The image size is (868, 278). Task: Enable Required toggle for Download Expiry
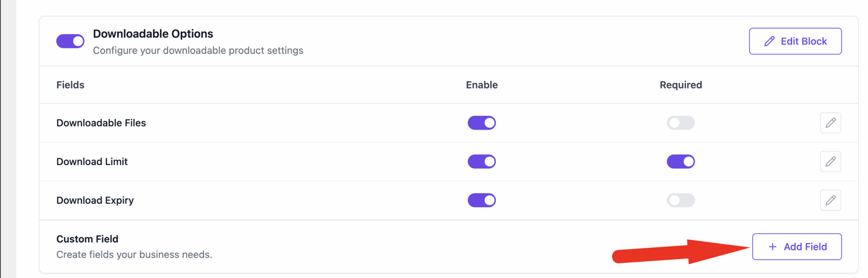coord(681,200)
